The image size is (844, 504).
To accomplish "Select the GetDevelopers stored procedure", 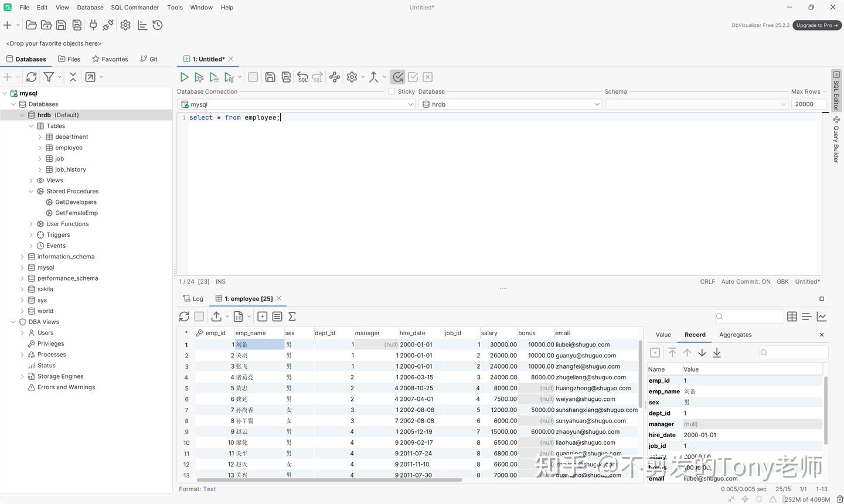I will [76, 202].
